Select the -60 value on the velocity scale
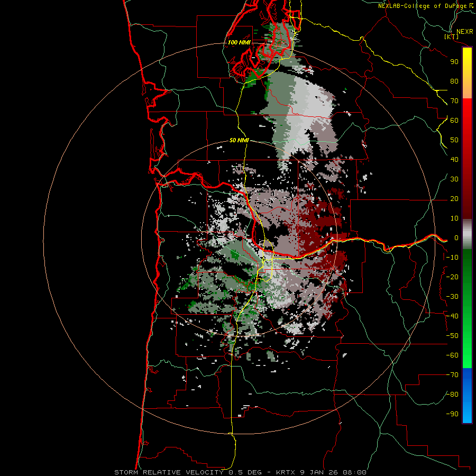This screenshot has width=476, height=476. pyautogui.click(x=452, y=355)
